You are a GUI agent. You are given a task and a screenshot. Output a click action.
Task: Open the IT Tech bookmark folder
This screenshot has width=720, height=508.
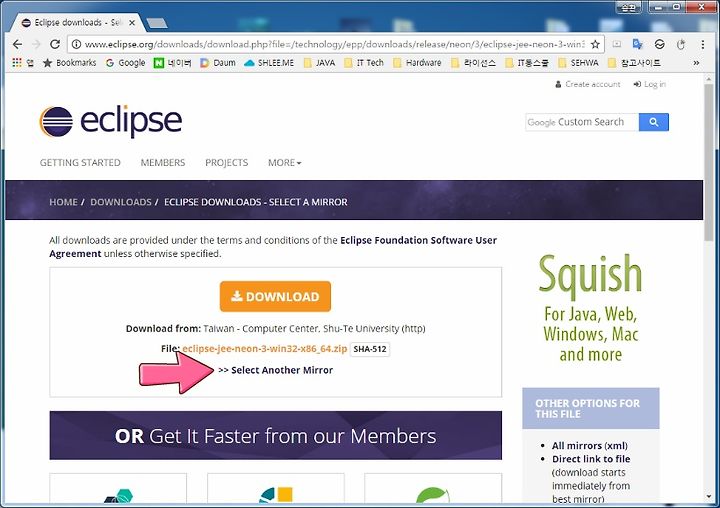click(x=364, y=62)
